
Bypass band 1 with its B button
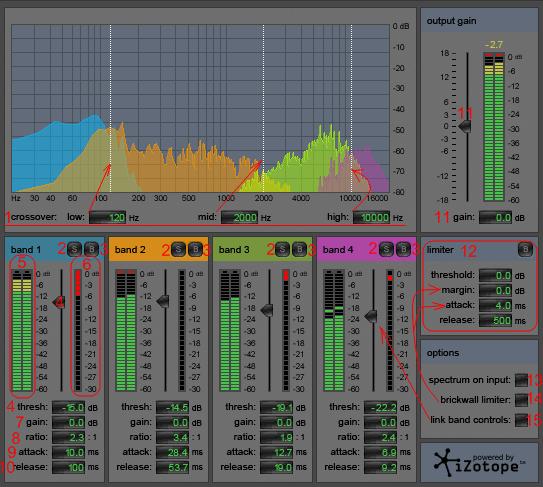pyautogui.click(x=91, y=249)
